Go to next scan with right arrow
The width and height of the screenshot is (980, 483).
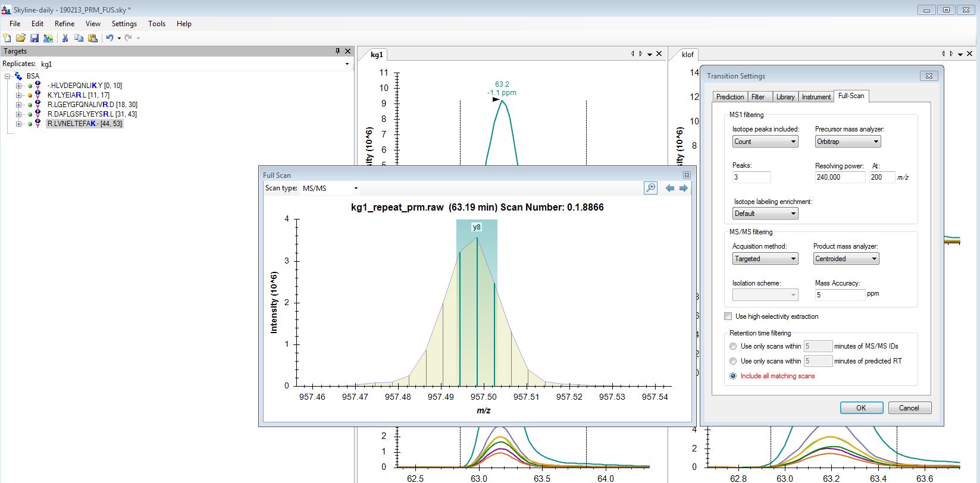coord(684,188)
